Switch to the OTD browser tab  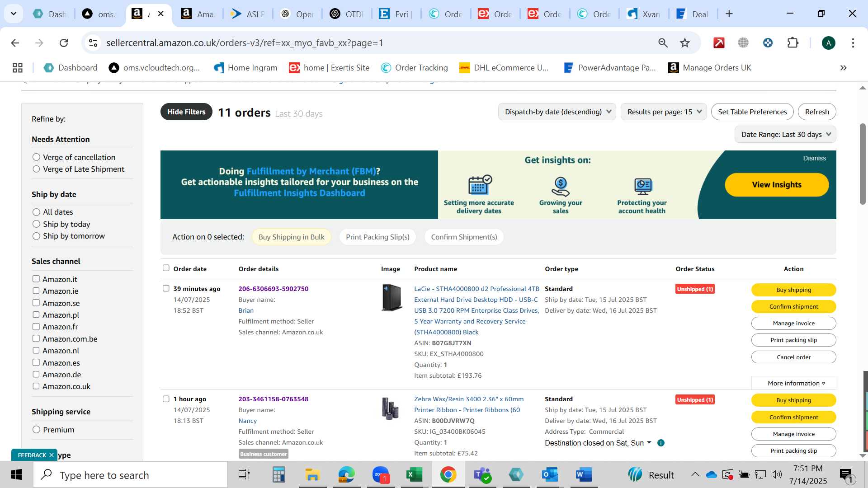tap(347, 14)
